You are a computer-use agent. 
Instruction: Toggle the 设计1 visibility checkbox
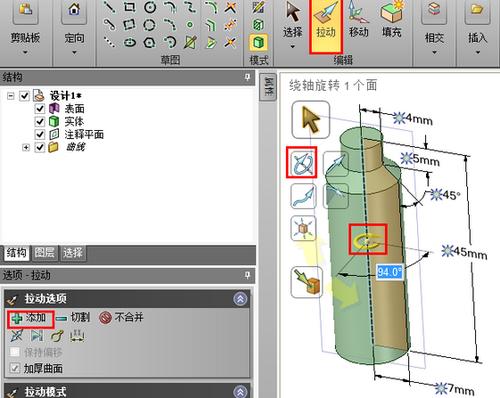click(x=24, y=96)
